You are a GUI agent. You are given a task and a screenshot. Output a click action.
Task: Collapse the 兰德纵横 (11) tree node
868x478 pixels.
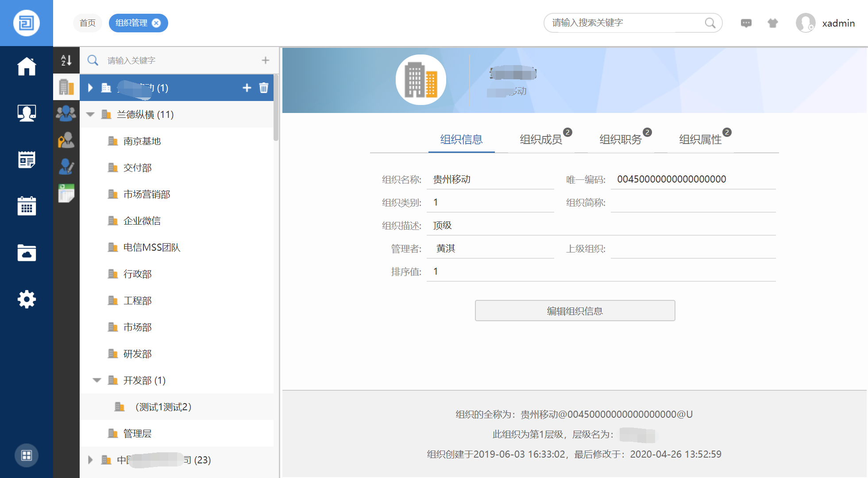(90, 115)
